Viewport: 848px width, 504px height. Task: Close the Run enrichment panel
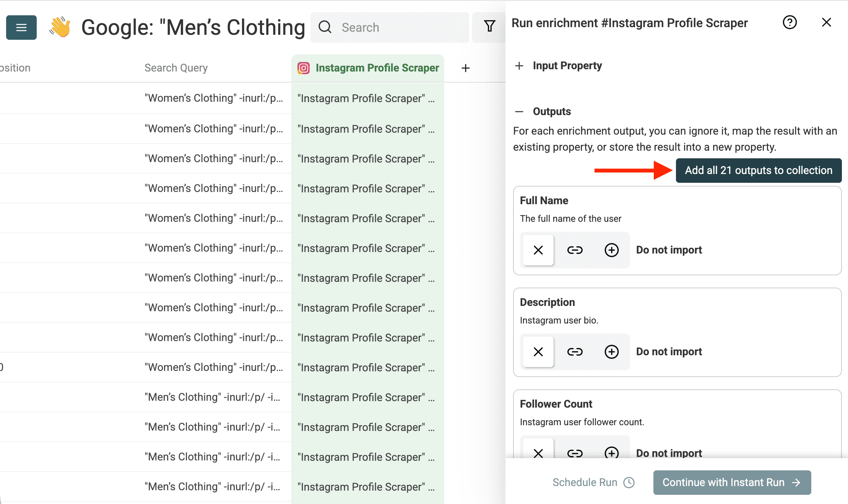826,23
